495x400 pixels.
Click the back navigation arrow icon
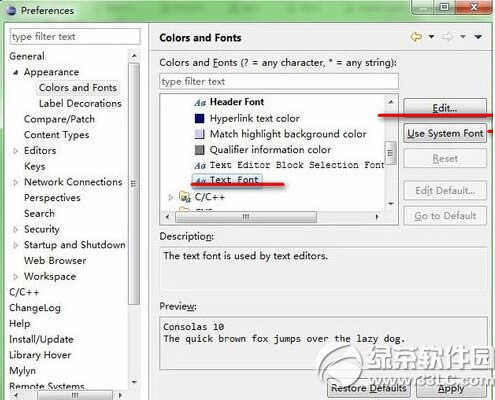point(416,37)
